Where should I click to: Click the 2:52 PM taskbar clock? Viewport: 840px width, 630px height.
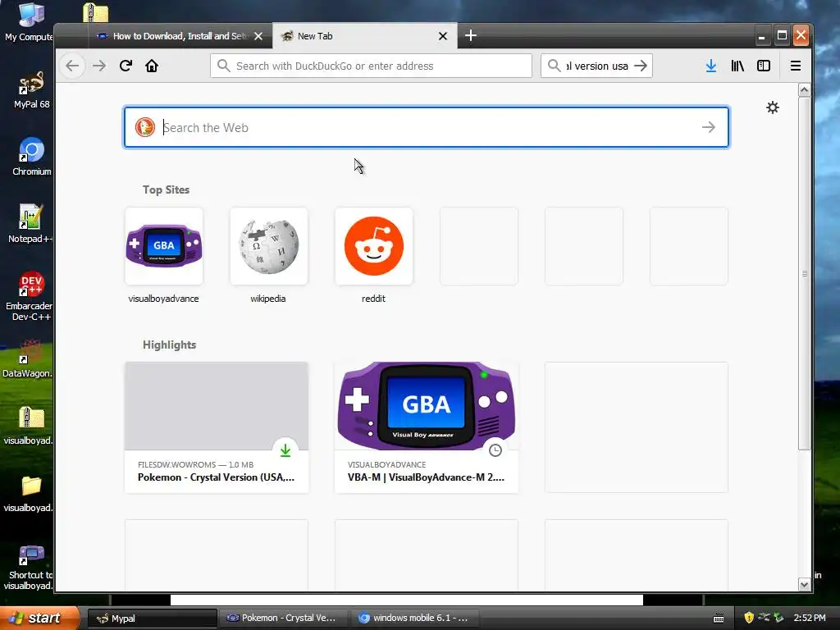click(810, 618)
